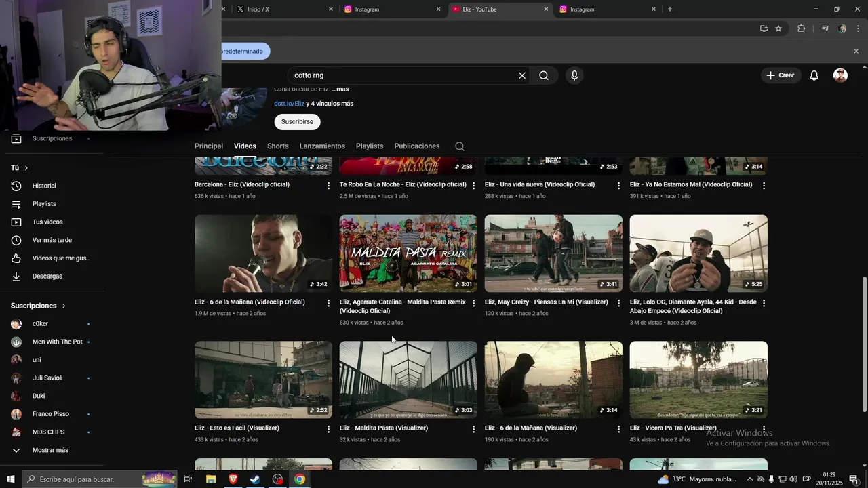Search within the channel icon
Screen dimensions: 868x488
point(460,146)
